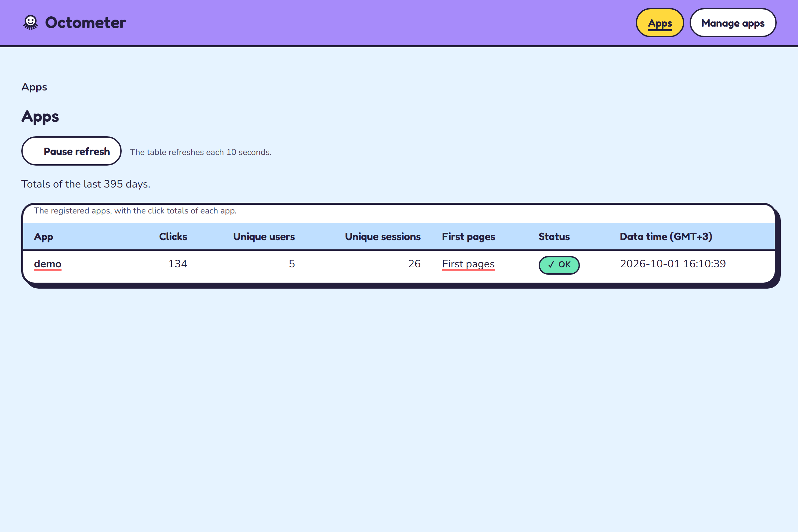Select the Apps navigation tab

(660, 23)
